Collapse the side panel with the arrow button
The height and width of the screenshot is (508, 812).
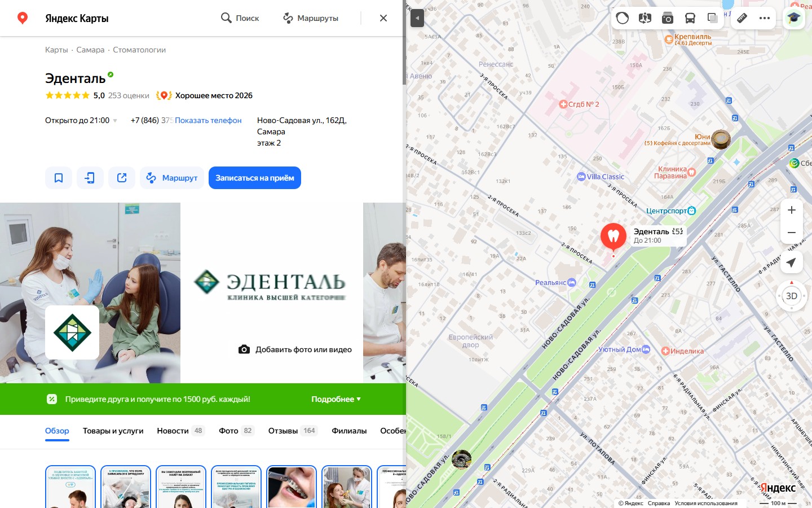point(417,18)
